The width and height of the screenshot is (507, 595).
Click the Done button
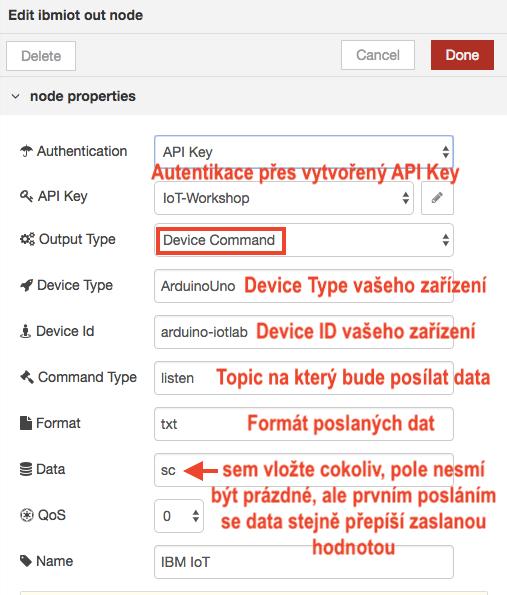click(x=462, y=55)
